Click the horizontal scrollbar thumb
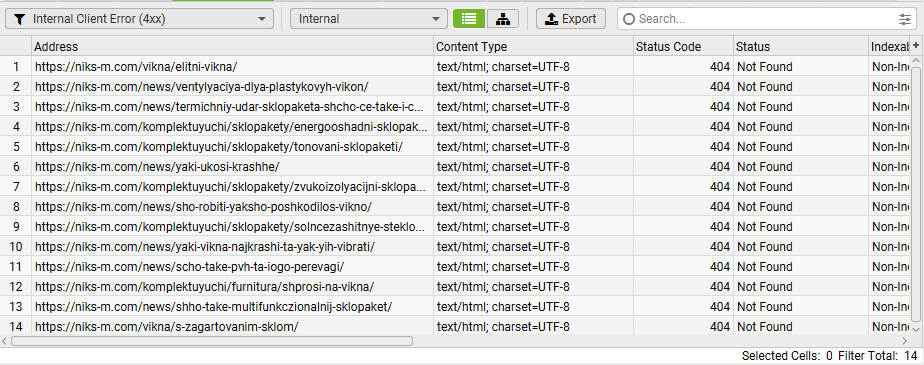Image resolution: width=924 pixels, height=365 pixels. click(212, 341)
